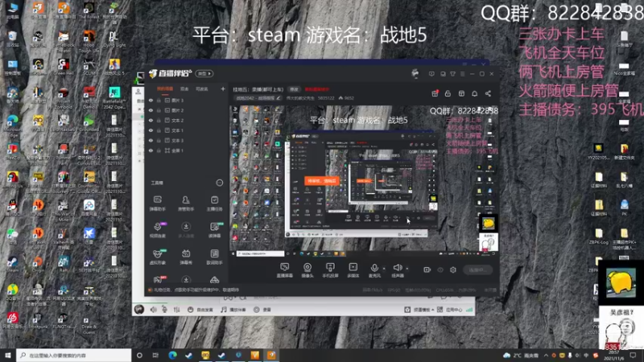Click the share icon above preview

coord(488,93)
